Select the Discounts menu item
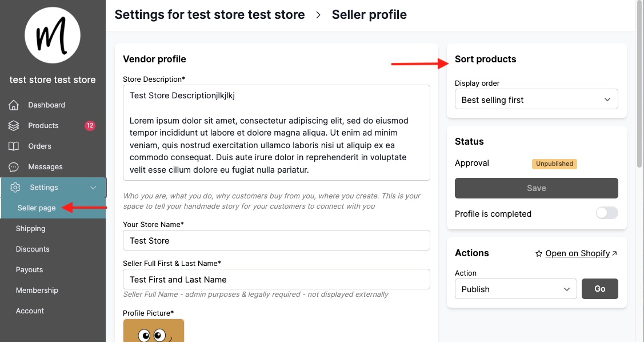This screenshot has height=342, width=644. (33, 249)
